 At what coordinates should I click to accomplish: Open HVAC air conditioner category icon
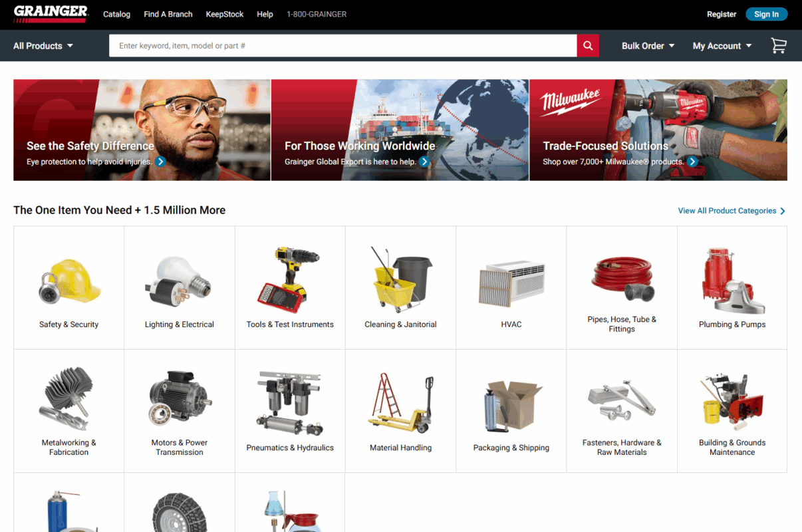point(511,283)
